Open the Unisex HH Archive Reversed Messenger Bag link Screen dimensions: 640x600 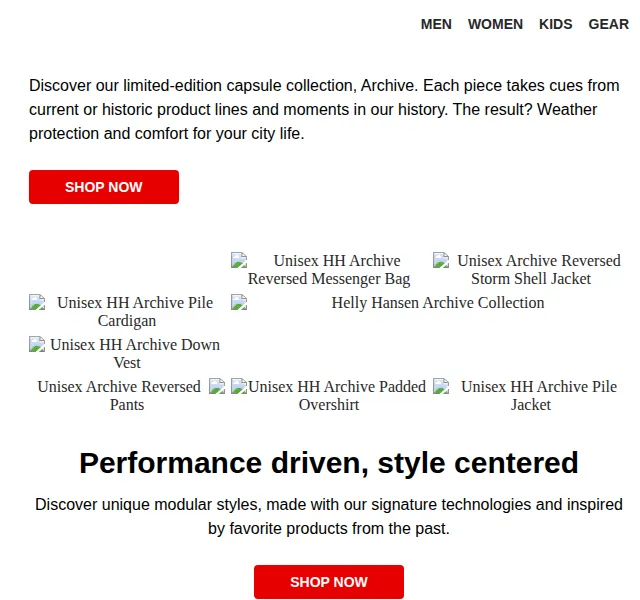[x=329, y=269]
